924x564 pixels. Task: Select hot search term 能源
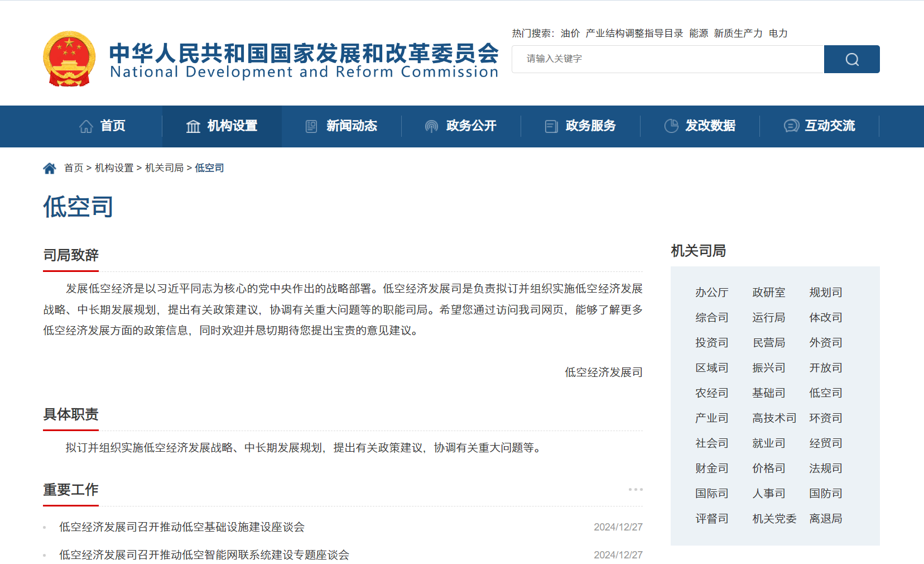tap(699, 34)
